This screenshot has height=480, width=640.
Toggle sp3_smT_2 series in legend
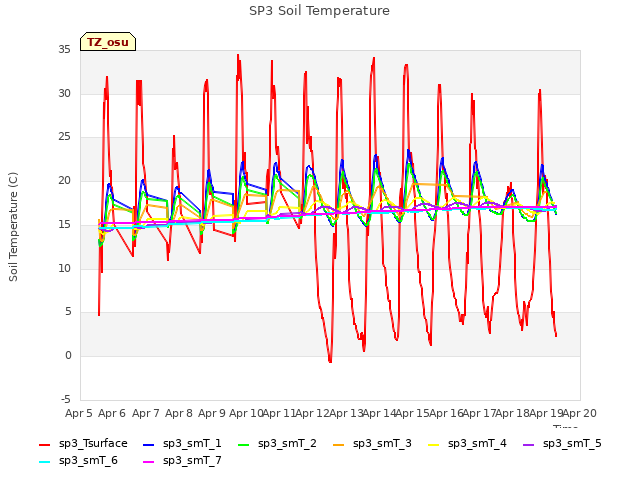278,444
